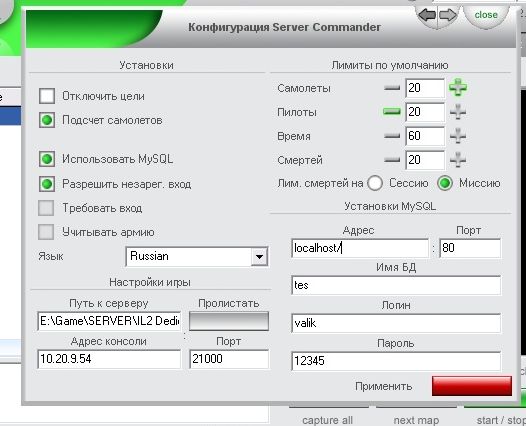Click the red Применить button

(x=472, y=386)
